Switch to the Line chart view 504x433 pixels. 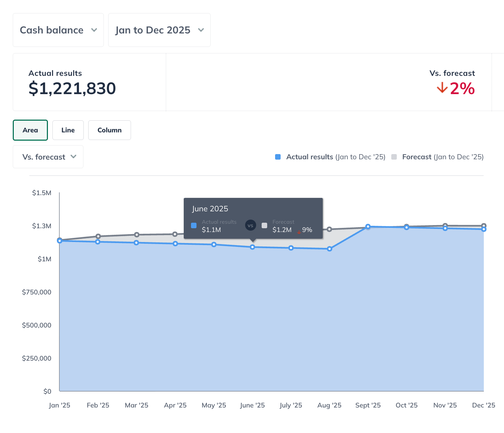(x=68, y=130)
